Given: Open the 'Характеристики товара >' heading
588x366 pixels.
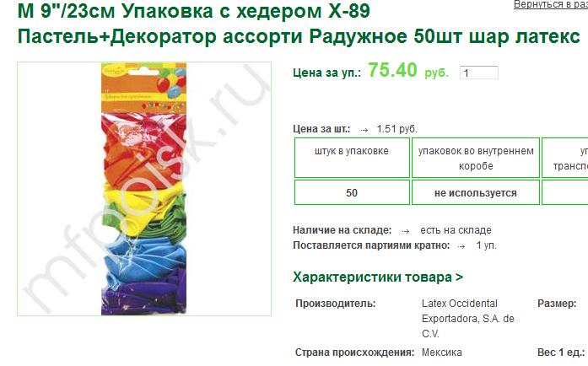Looking at the screenshot, I should pyautogui.click(x=378, y=277).
